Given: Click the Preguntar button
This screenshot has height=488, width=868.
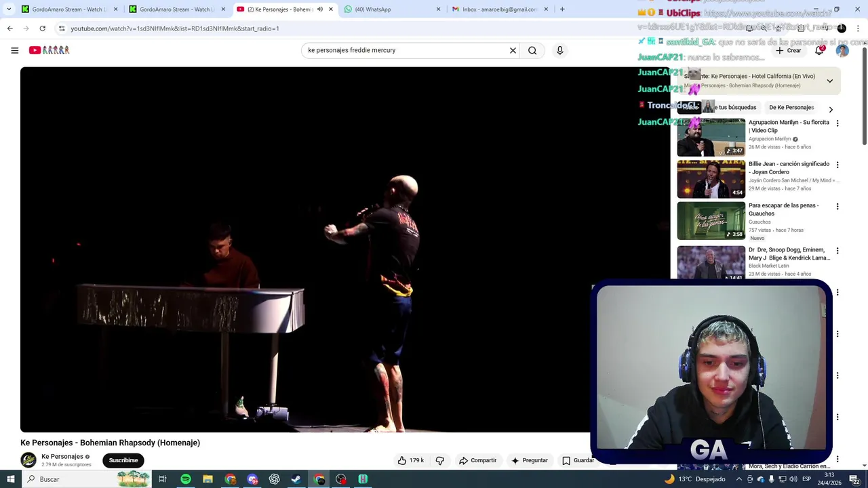Looking at the screenshot, I should tap(530, 460).
